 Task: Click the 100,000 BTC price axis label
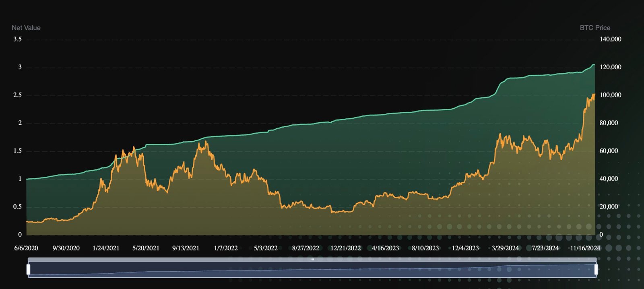(610, 95)
